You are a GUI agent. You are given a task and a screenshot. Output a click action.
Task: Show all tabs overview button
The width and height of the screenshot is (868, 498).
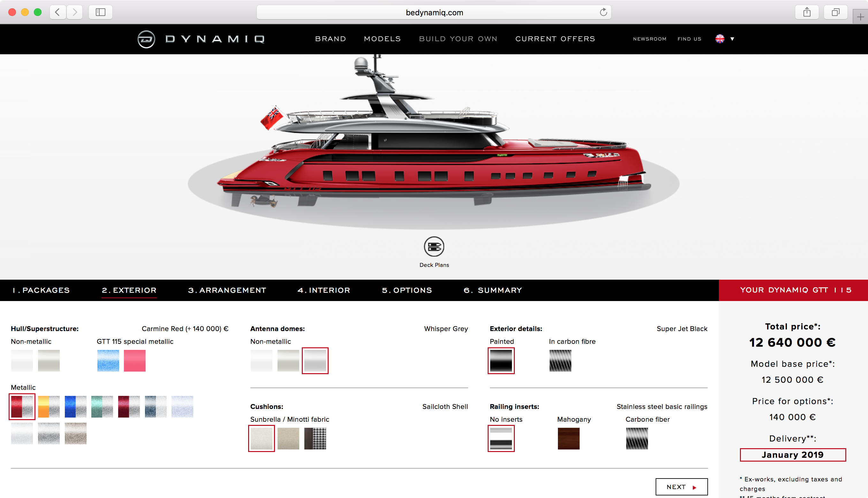coord(835,12)
